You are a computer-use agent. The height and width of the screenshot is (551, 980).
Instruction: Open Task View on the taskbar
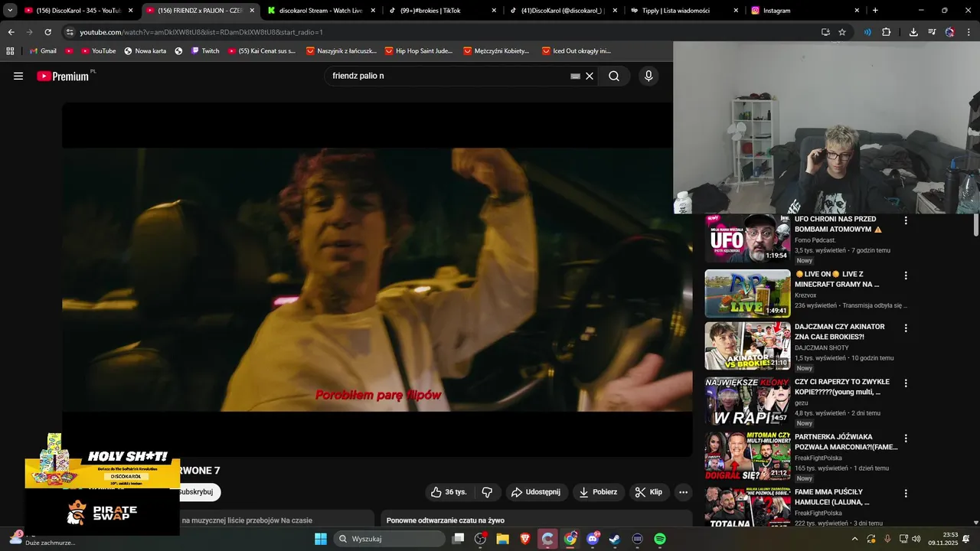(458, 539)
